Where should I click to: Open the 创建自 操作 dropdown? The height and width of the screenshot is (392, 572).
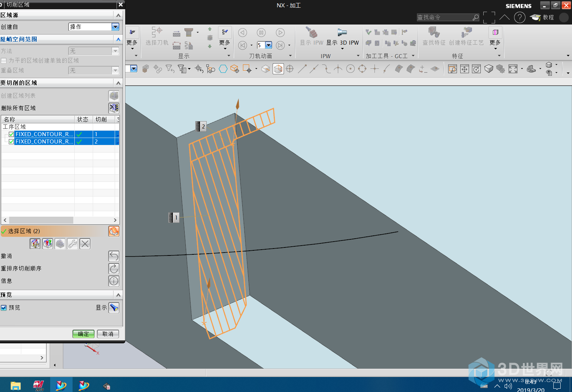pyautogui.click(x=115, y=27)
